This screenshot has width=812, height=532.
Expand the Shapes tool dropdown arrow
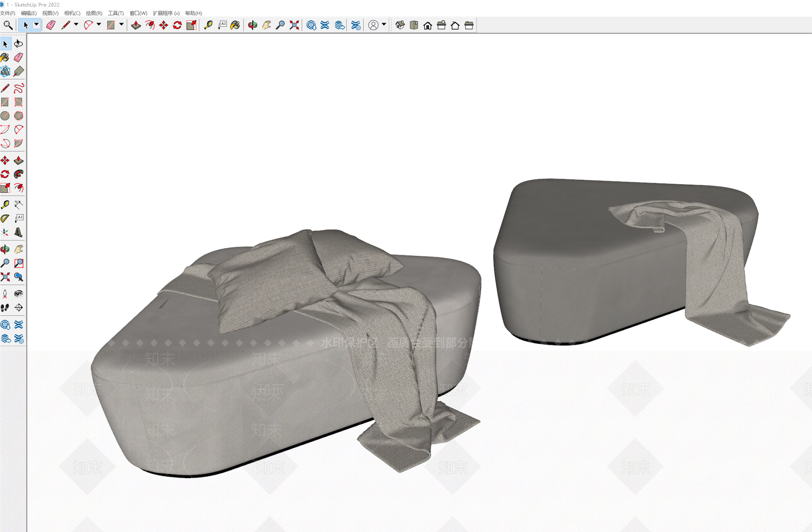[x=122, y=24]
